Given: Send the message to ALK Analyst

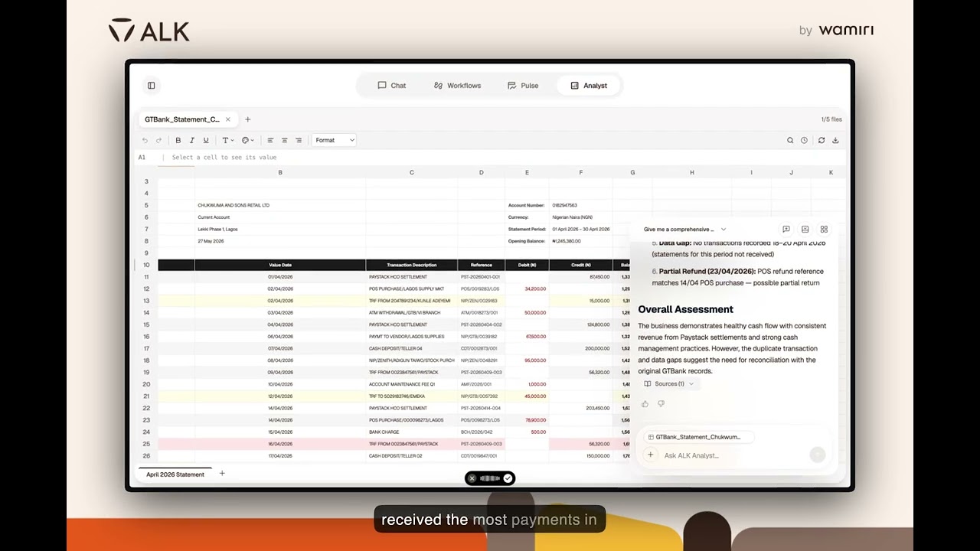Looking at the screenshot, I should click(x=817, y=455).
